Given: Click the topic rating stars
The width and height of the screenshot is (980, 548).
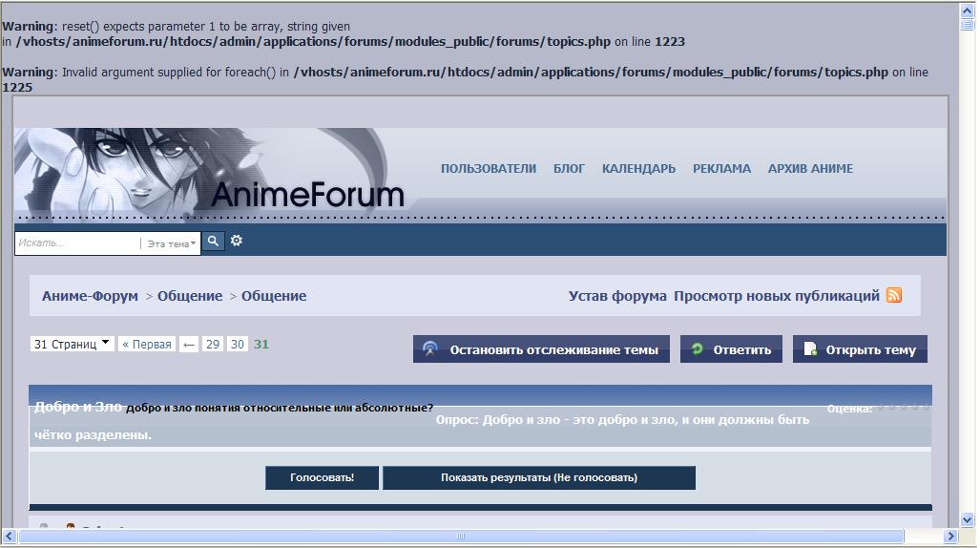Looking at the screenshot, I should (x=903, y=408).
